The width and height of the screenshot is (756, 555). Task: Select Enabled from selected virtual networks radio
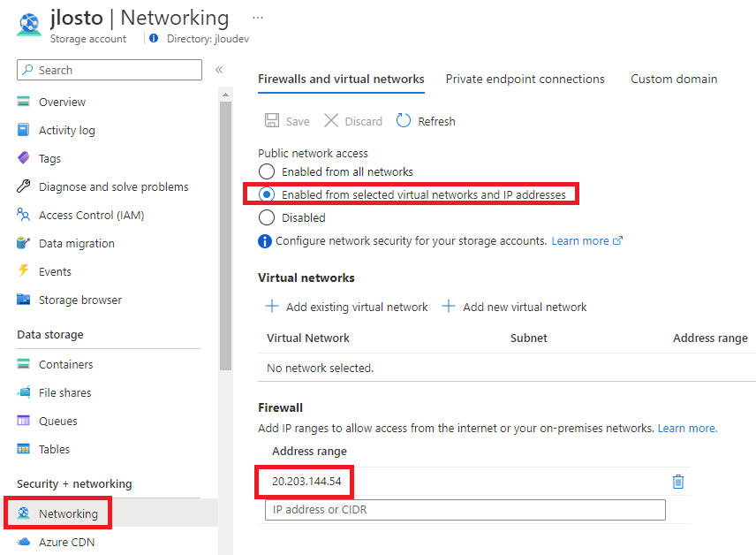point(267,194)
